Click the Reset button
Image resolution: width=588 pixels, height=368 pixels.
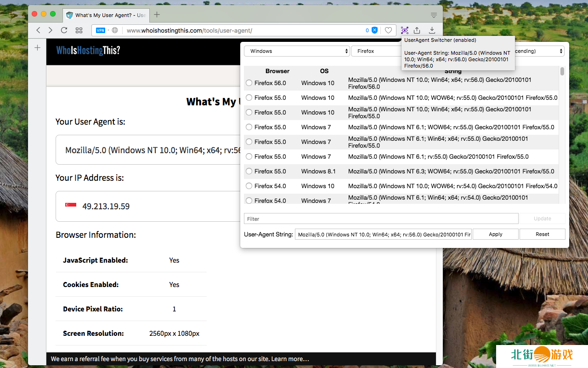pyautogui.click(x=542, y=234)
